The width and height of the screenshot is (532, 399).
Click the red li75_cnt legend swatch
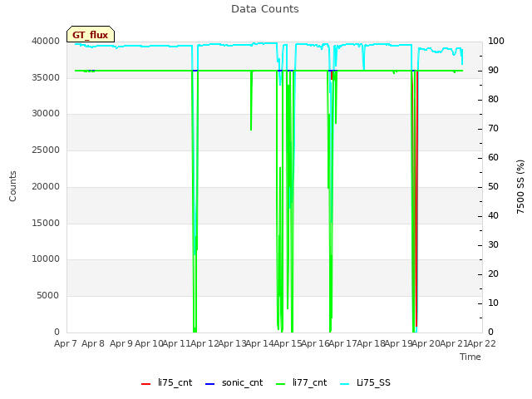click(145, 384)
